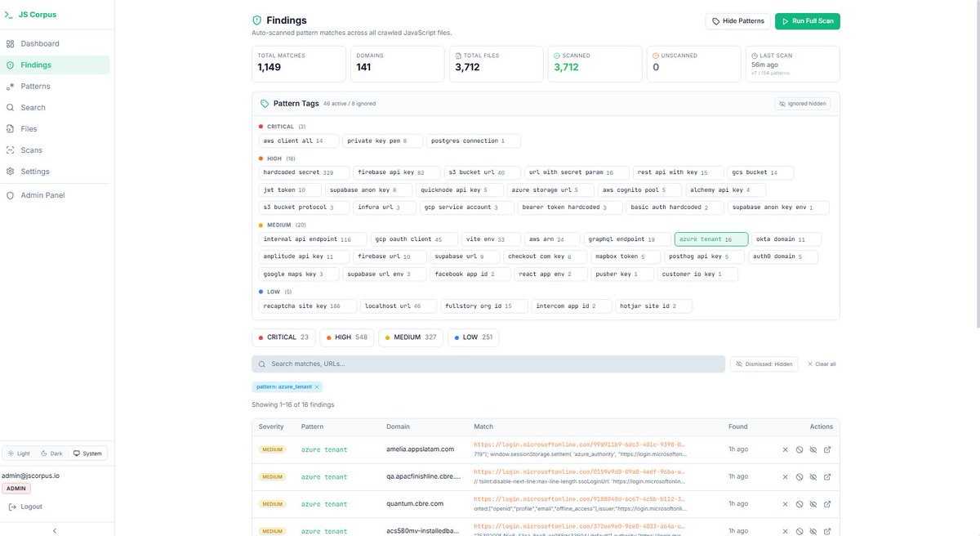Click block icon for quantum.cbre.com row
Screen dimensions: 980x536
(800, 503)
